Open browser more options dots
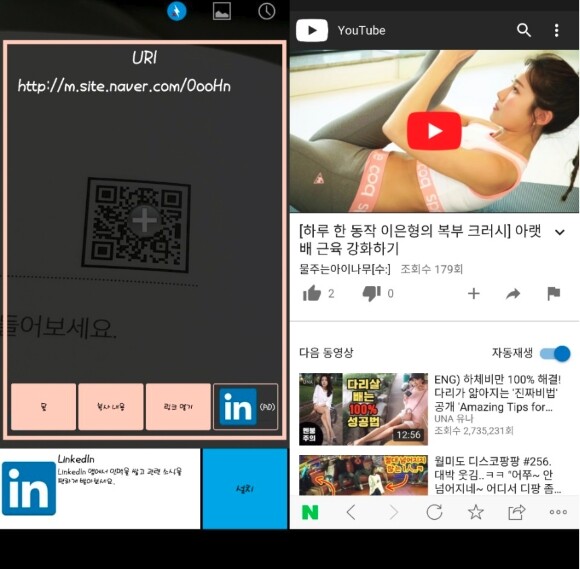The image size is (580, 569). (558, 512)
